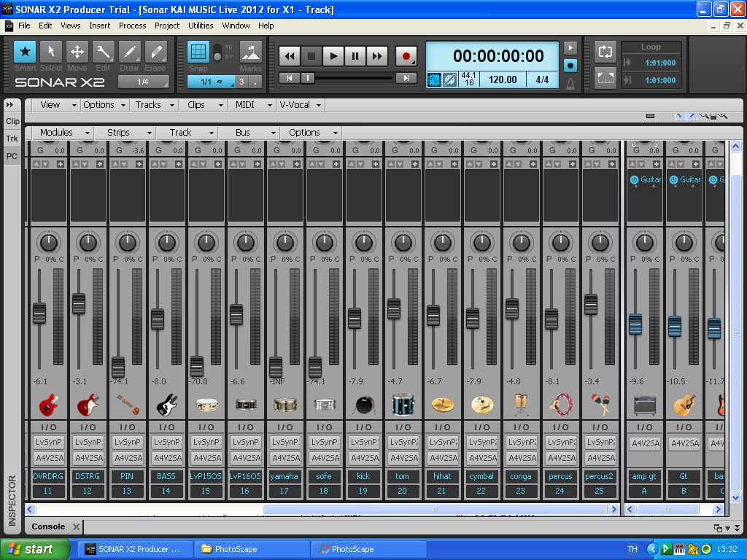Open the Clips dropdown menu
747x560 pixels.
point(205,105)
